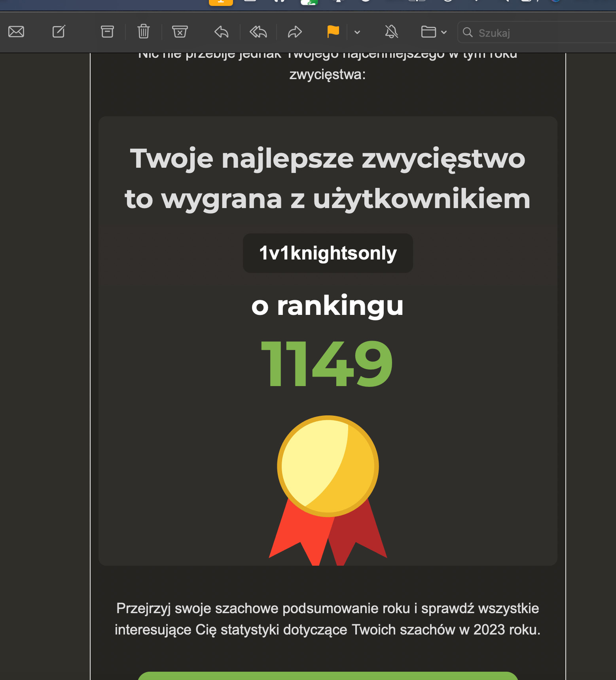Image resolution: width=616 pixels, height=680 pixels.
Task: Click the "Przejrzyj swoje szachowe podsumowanie" paragraph
Action: [x=328, y=619]
